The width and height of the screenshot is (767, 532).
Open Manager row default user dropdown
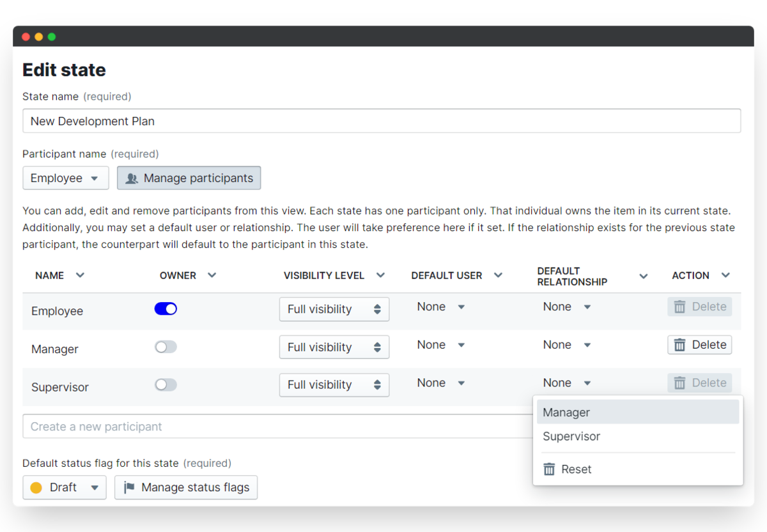tap(441, 345)
